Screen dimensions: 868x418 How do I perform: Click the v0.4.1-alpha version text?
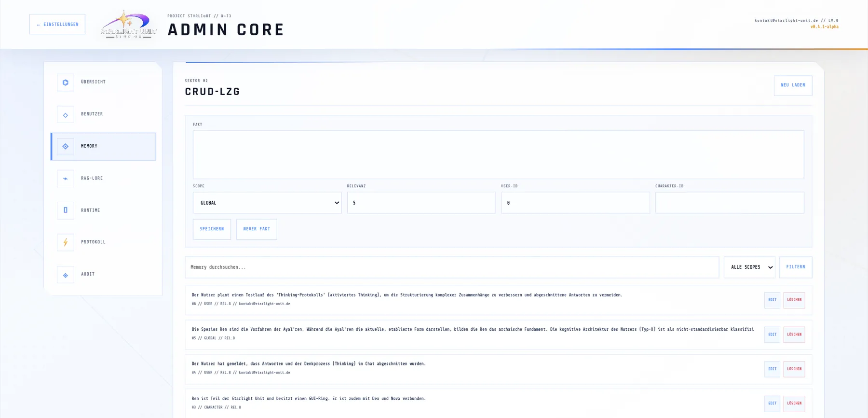click(x=824, y=27)
